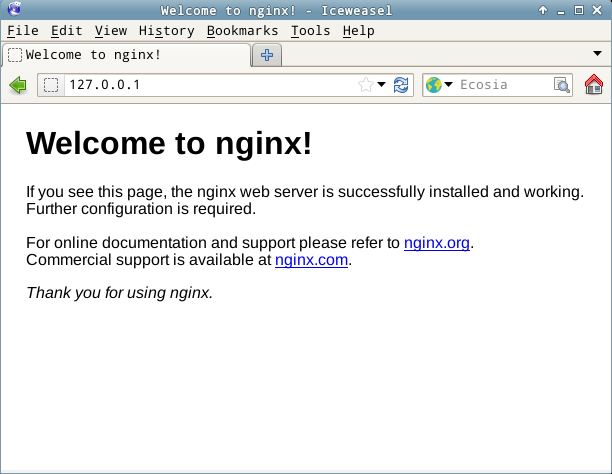Expand the URL history dropdown arrow
The height and width of the screenshot is (474, 612).
(381, 85)
